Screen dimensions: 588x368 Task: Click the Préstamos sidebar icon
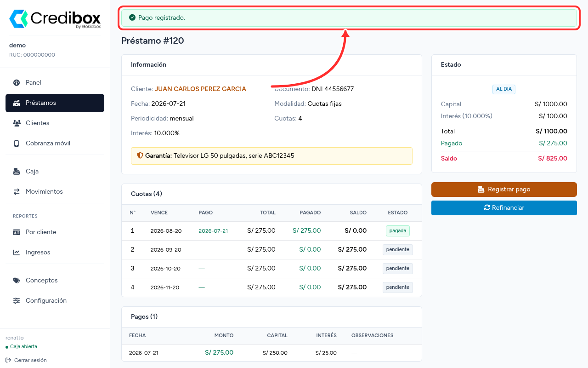(x=17, y=103)
